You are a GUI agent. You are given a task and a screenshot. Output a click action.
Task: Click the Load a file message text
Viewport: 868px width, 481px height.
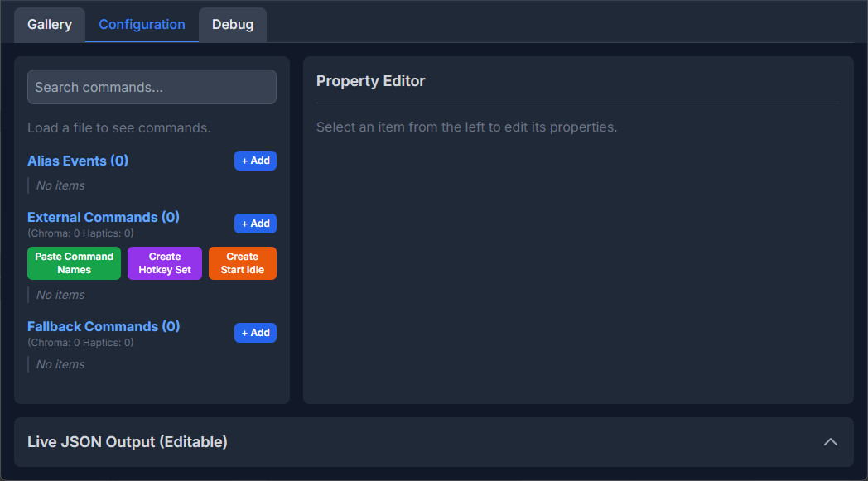point(119,127)
